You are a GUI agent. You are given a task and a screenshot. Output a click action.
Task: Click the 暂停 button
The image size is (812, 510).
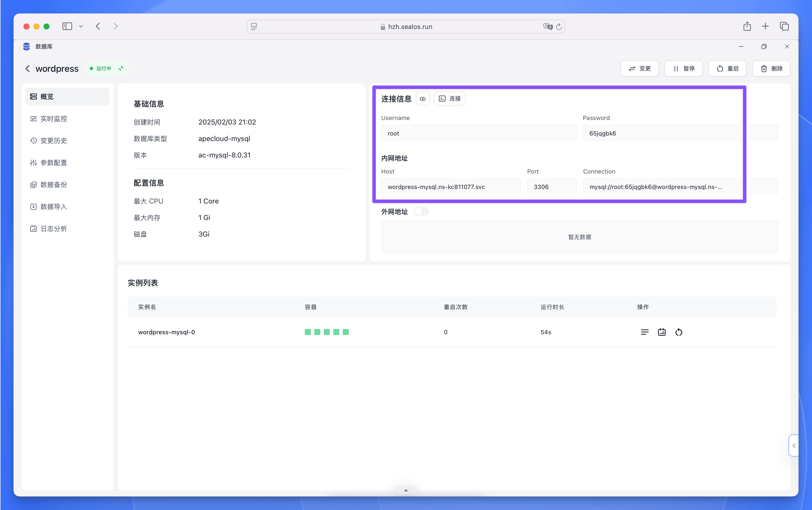pyautogui.click(x=683, y=68)
